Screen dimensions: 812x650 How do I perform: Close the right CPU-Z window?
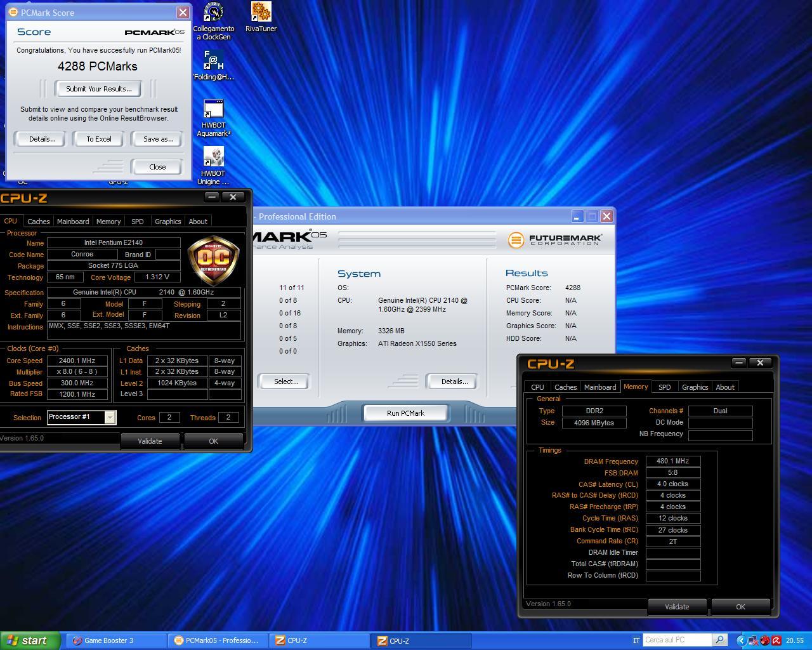pyautogui.click(x=760, y=362)
